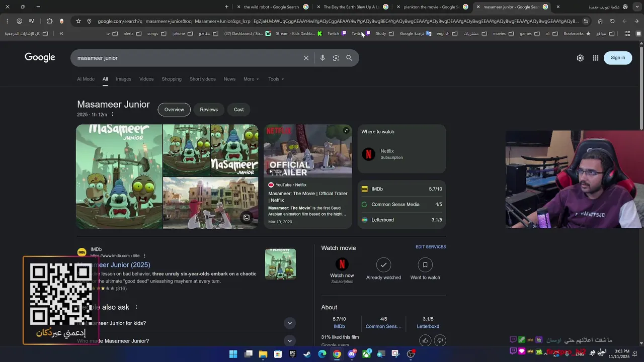Open small IMDb result poster thumbnail
The height and width of the screenshot is (362, 644).
point(280,263)
